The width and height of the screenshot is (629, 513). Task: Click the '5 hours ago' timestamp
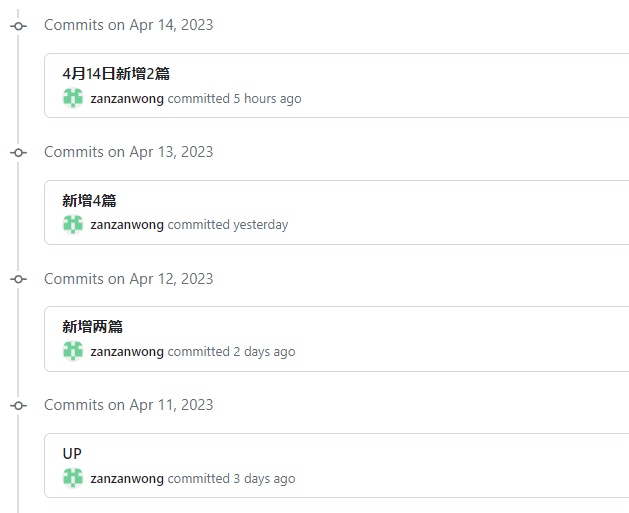click(x=267, y=99)
